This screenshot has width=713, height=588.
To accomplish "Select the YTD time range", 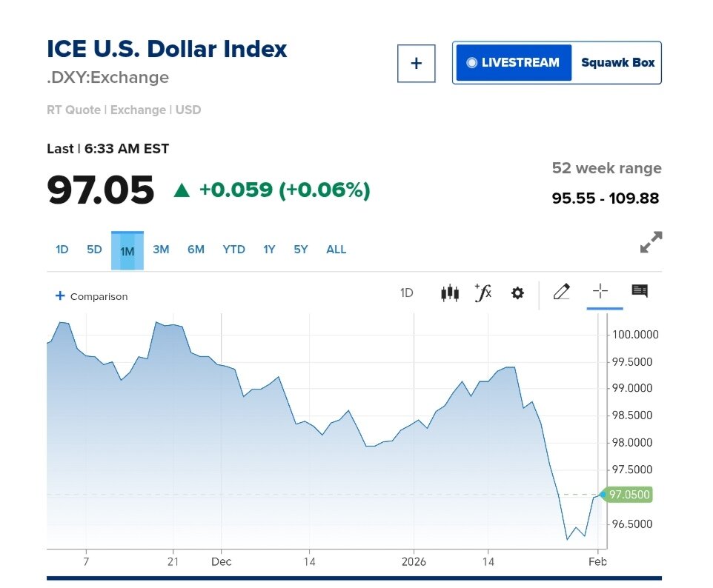I will pos(233,250).
